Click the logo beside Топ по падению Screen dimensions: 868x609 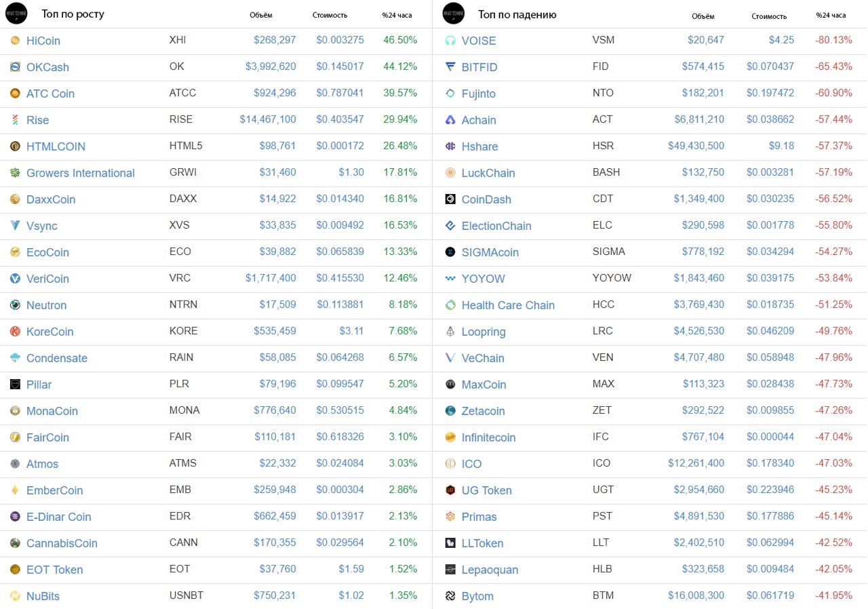[453, 14]
